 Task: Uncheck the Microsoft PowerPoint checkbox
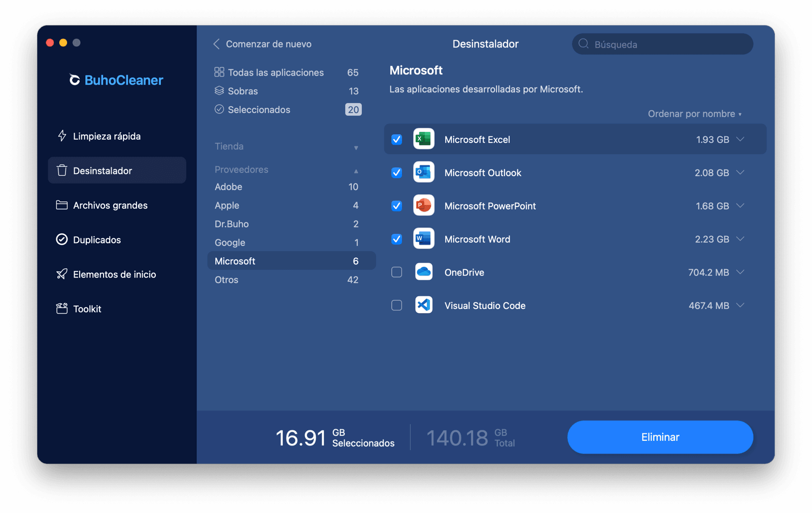(397, 206)
